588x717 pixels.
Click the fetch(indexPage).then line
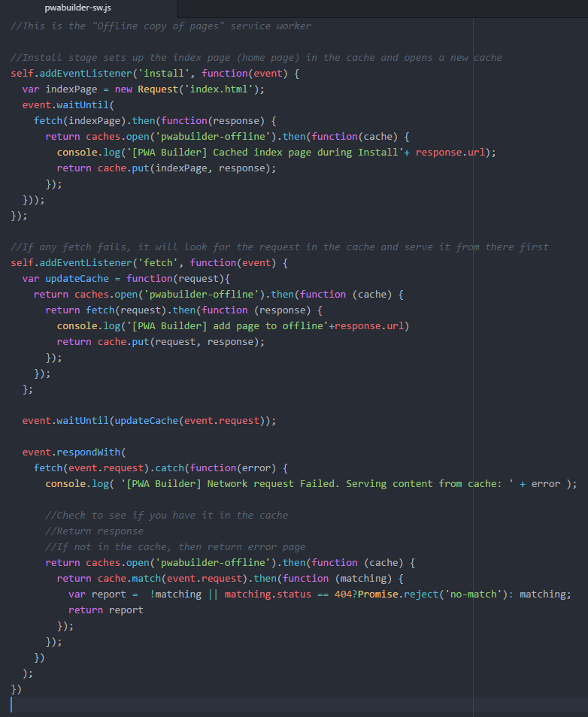coord(155,121)
